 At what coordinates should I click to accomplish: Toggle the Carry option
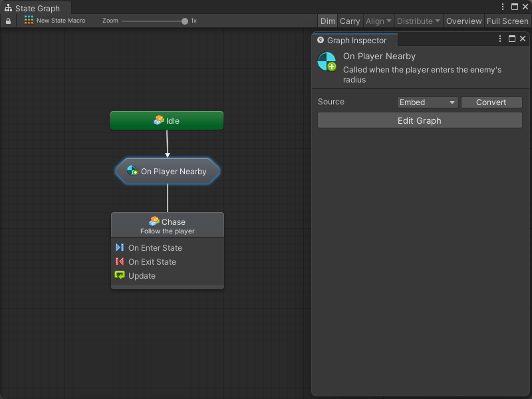(350, 21)
